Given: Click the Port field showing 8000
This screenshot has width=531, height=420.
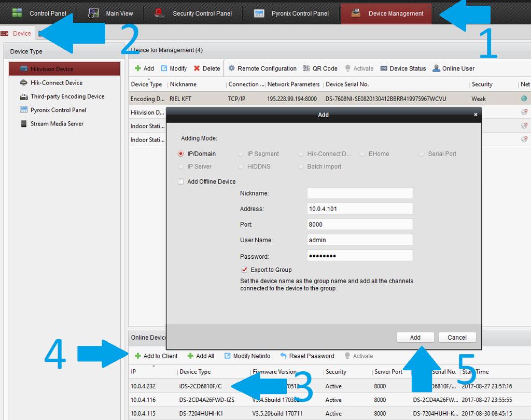Looking at the screenshot, I should click(x=360, y=224).
